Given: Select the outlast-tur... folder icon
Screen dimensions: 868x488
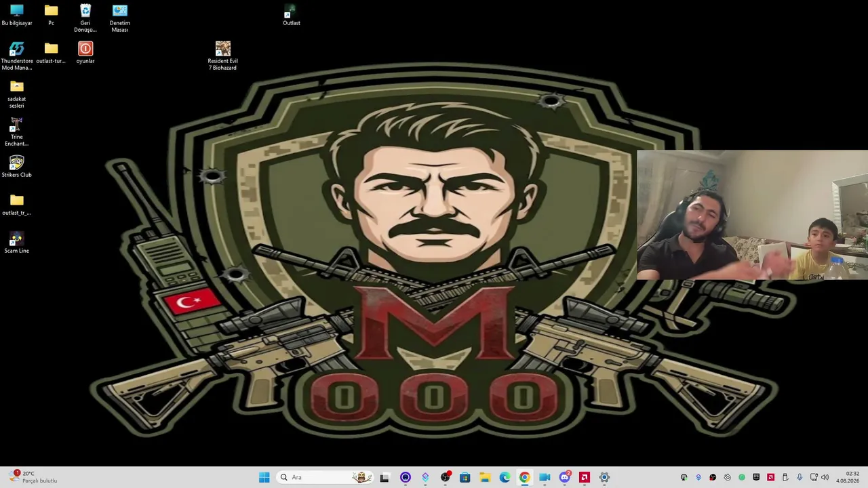Looking at the screenshot, I should [x=51, y=54].
